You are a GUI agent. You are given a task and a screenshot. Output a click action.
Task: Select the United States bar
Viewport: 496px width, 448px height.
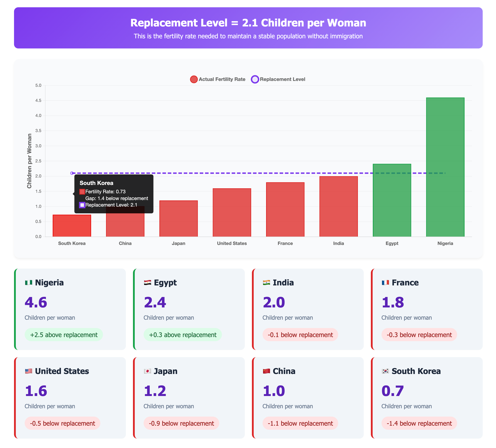click(232, 213)
